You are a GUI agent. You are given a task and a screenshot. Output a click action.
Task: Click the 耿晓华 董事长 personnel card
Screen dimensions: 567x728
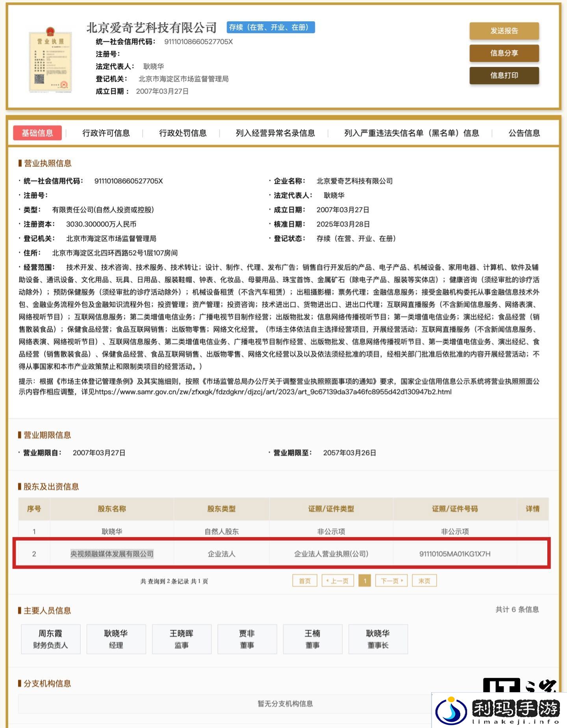[x=378, y=639]
